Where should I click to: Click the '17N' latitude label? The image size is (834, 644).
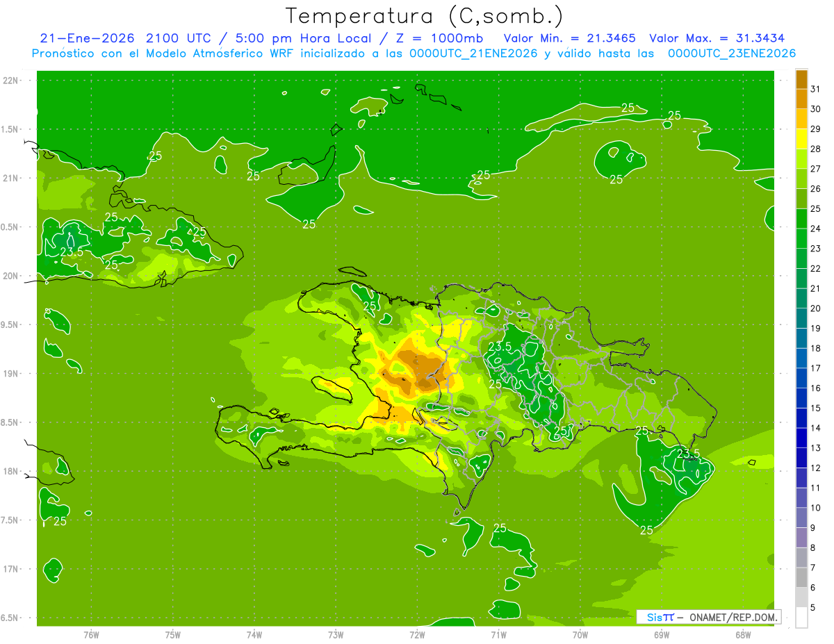[x=12, y=569]
